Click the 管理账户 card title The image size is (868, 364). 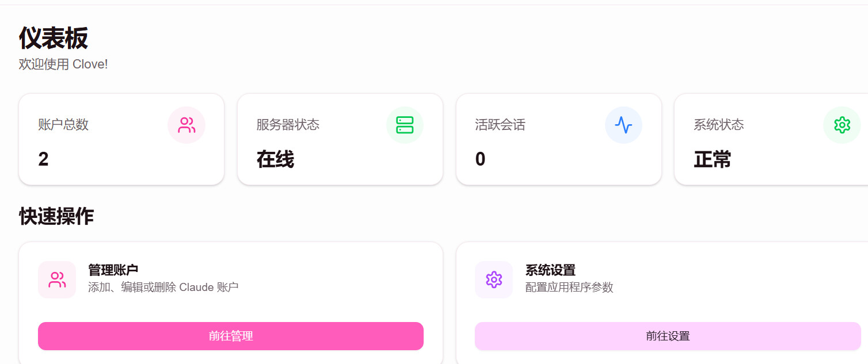(113, 270)
